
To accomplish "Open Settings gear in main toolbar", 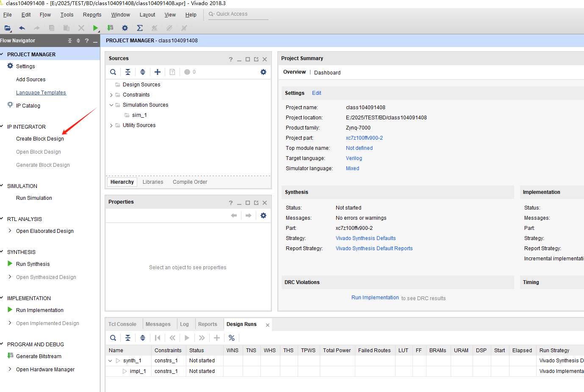I will pyautogui.click(x=125, y=28).
